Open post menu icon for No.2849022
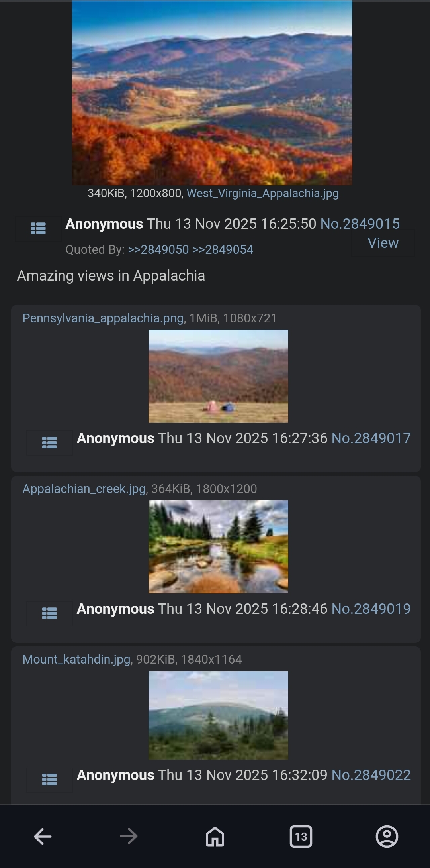Screen dimensions: 430x868 49,780
